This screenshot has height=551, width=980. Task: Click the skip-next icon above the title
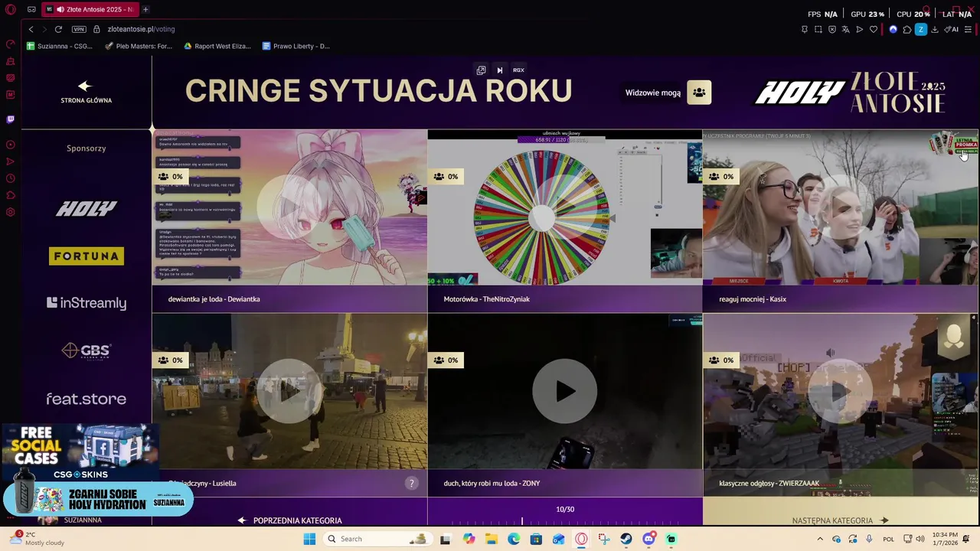pyautogui.click(x=499, y=70)
